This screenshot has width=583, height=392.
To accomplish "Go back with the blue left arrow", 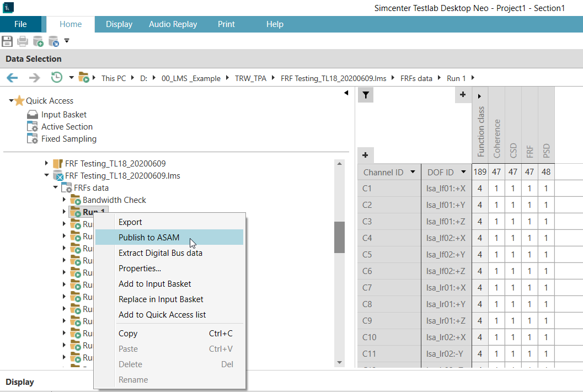I will [x=12, y=78].
